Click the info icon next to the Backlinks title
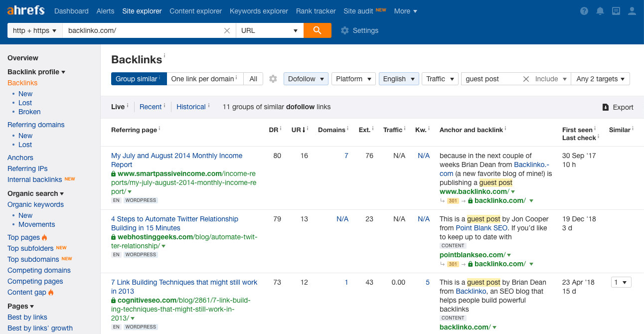This screenshot has height=334, width=644. 164,56
